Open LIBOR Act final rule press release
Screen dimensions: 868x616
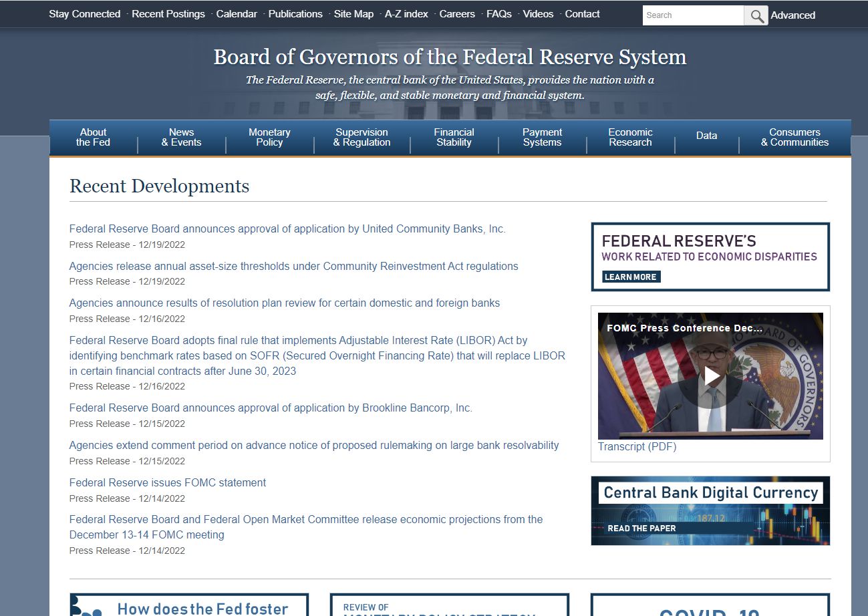pyautogui.click(x=317, y=356)
